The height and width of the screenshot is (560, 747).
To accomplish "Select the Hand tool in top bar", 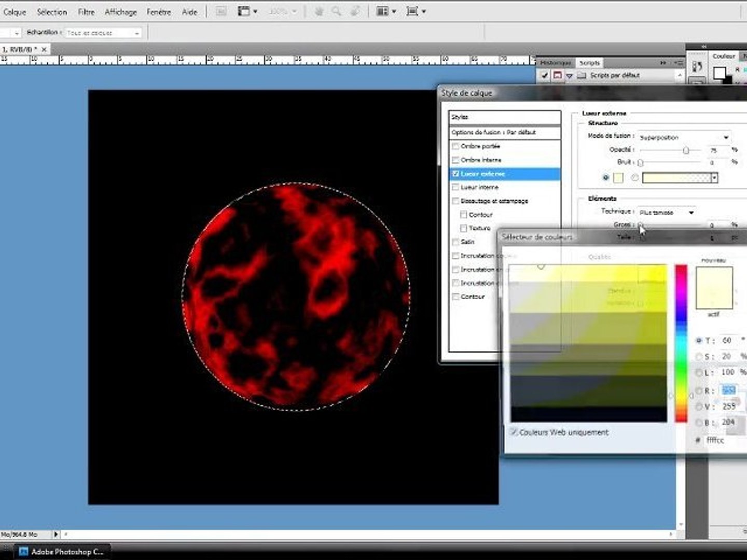I will pyautogui.click(x=319, y=11).
